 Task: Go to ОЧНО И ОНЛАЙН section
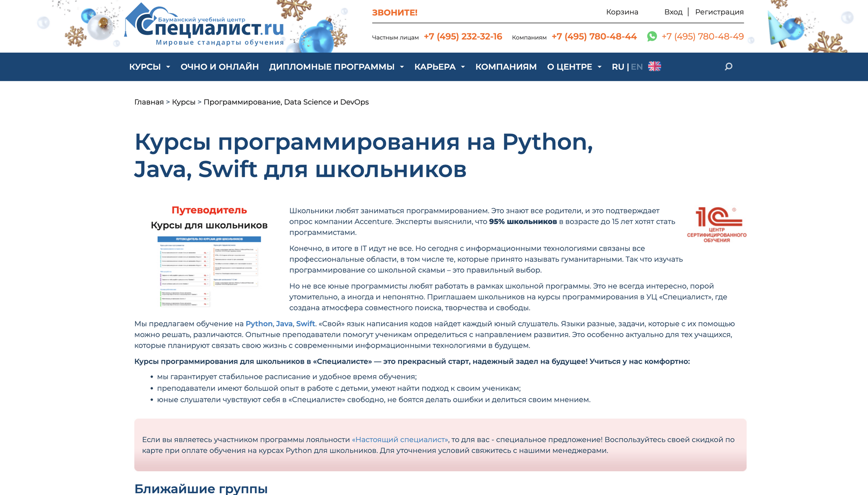pyautogui.click(x=220, y=66)
